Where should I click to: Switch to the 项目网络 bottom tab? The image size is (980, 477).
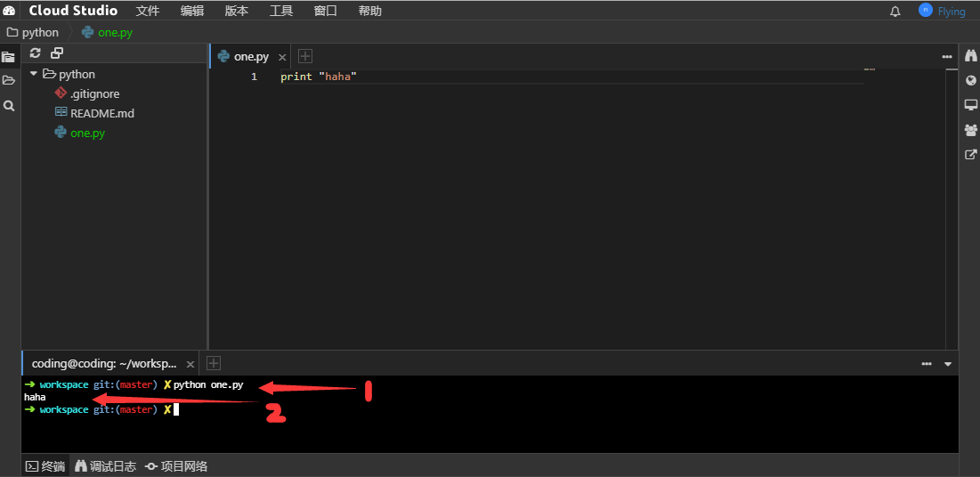[176, 465]
